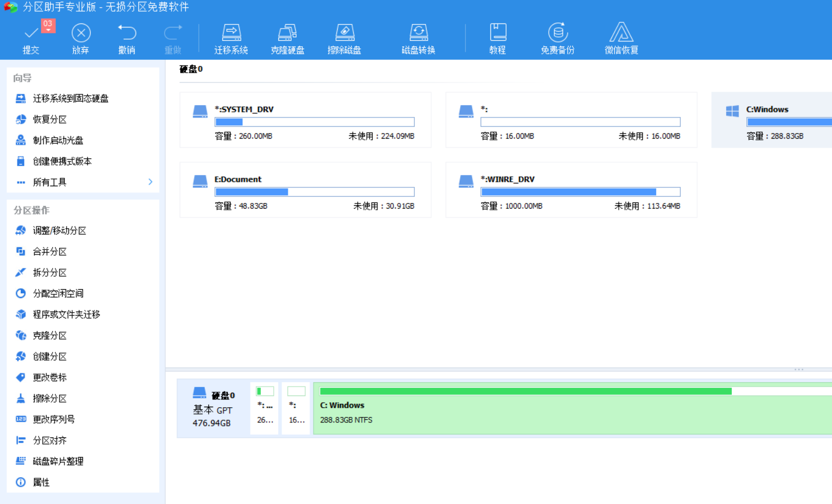
Task: Click the 分配空闲空间 link text
Action: point(58,293)
